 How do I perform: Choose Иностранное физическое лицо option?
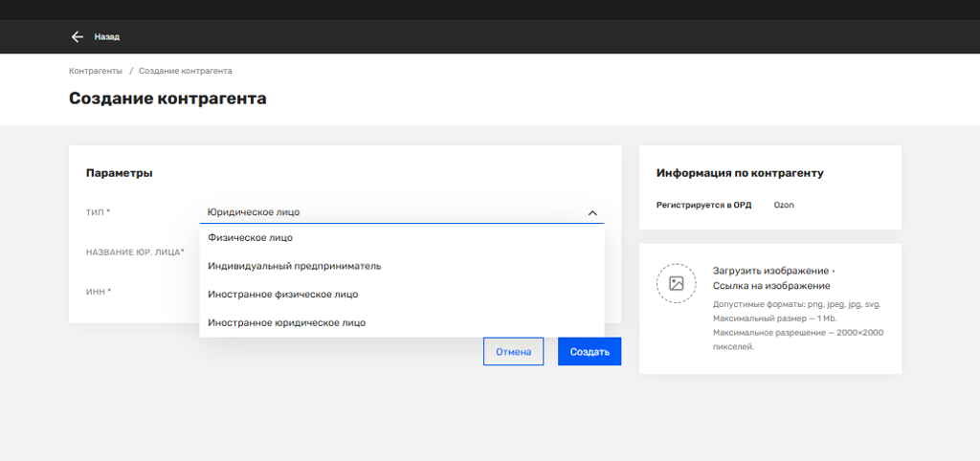point(402,295)
